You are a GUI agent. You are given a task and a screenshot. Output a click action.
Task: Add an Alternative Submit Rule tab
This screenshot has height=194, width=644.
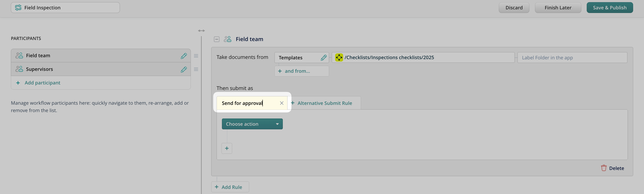click(x=322, y=103)
